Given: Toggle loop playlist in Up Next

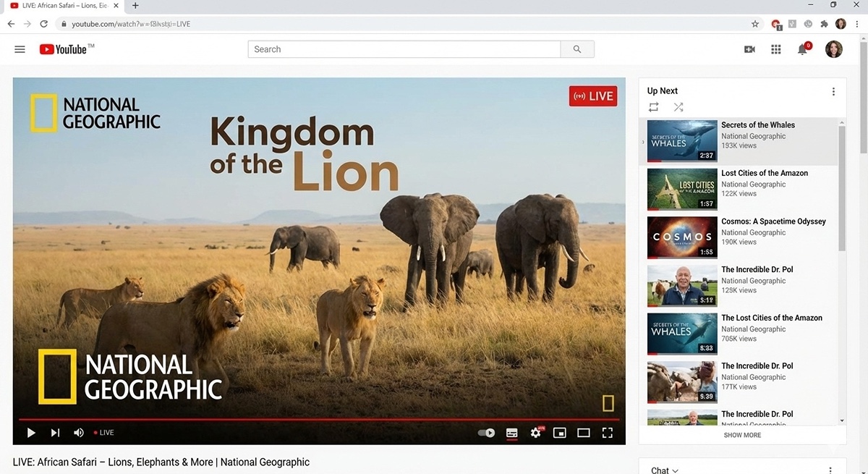Looking at the screenshot, I should pyautogui.click(x=654, y=107).
